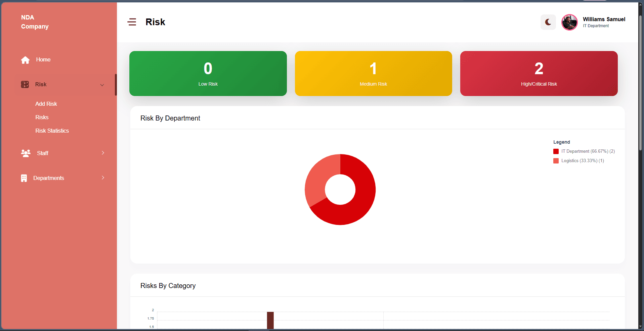Click the Risk By Department heading

(x=170, y=118)
